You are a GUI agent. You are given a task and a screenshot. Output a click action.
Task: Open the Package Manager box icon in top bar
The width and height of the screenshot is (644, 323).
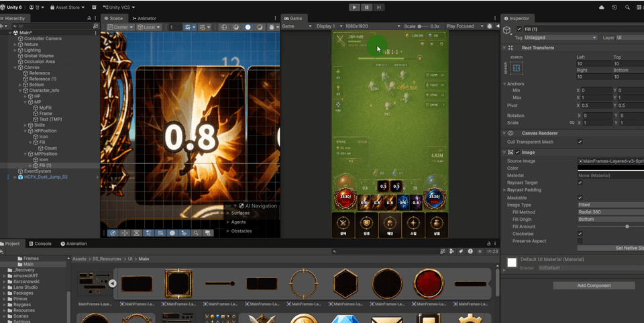pos(94,7)
